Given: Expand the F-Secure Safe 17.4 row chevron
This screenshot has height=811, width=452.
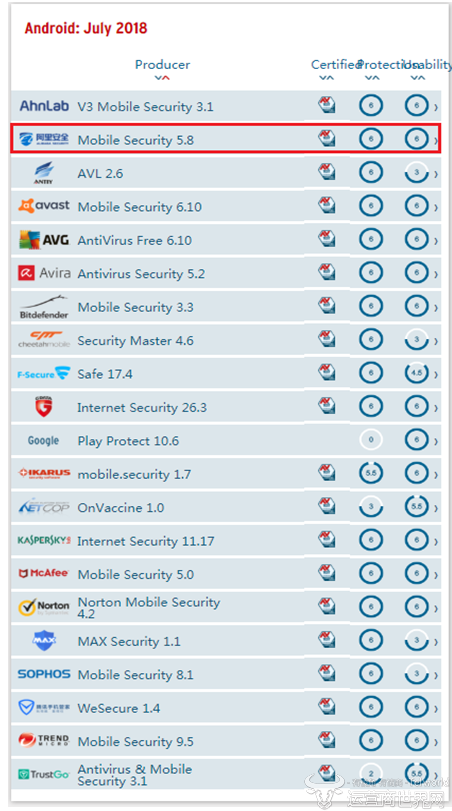Looking at the screenshot, I should point(436,374).
